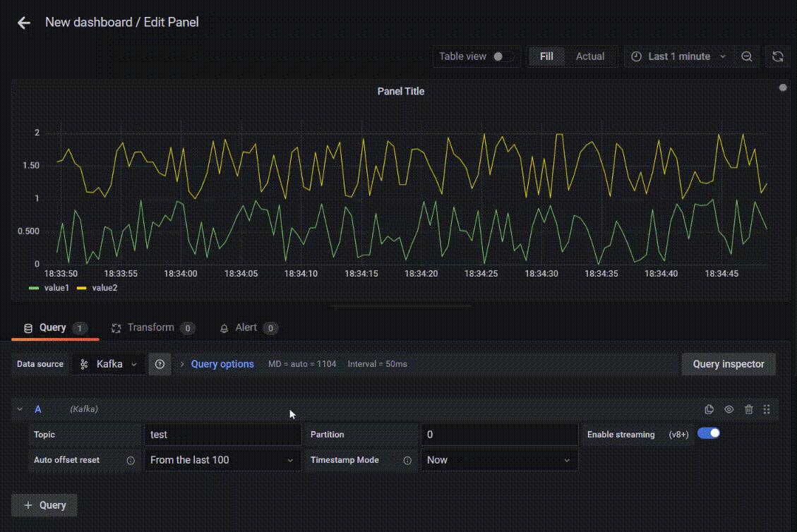This screenshot has height=532, width=797.
Task: Click the back arrow to leave panel editor
Action: click(23, 23)
